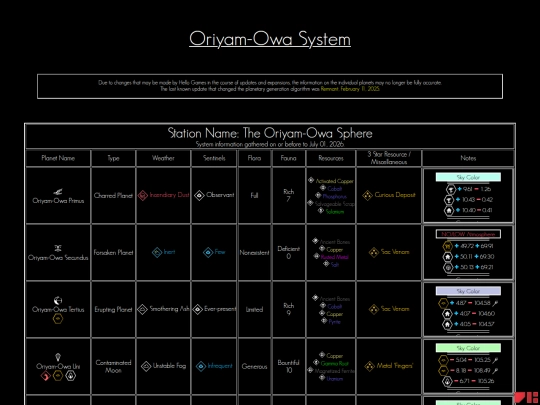The width and height of the screenshot is (540, 405).
Task: Click the cyan Sky Color swatch for Primus
Action: (x=468, y=177)
